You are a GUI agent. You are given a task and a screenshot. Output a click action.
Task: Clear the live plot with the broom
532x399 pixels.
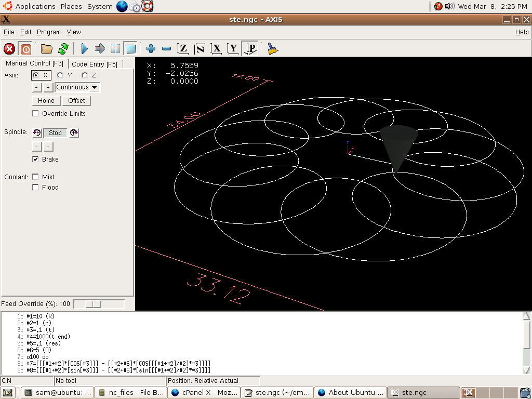tap(272, 49)
